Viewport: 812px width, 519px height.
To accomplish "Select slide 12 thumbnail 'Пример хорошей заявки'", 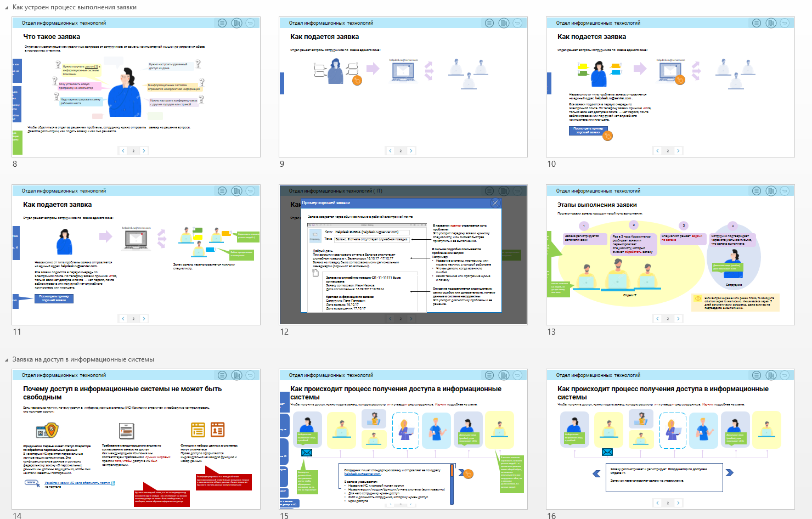I will point(403,255).
